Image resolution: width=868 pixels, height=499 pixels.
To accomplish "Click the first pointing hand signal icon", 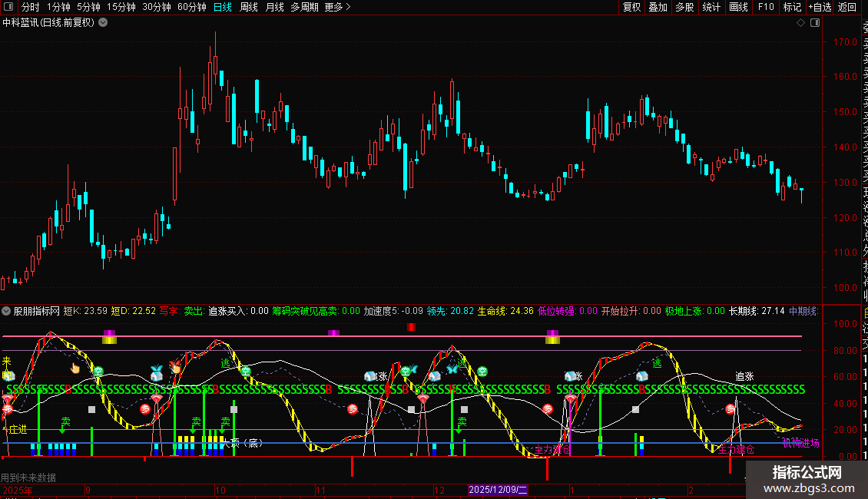I will point(75,368).
